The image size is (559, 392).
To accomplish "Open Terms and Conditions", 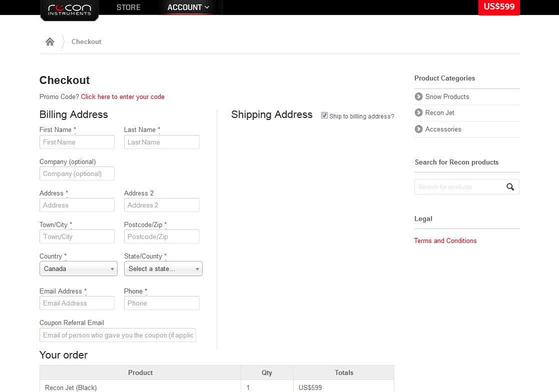I will click(x=445, y=240).
